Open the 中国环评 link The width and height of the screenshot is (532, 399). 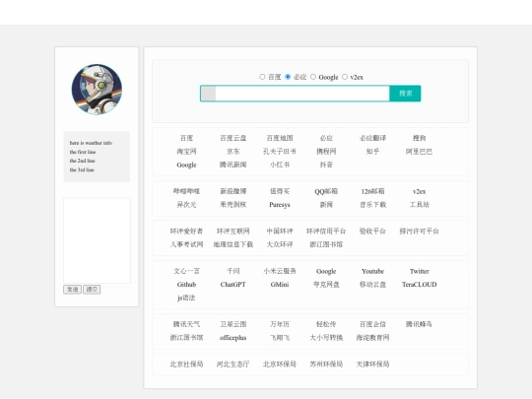[280, 232]
